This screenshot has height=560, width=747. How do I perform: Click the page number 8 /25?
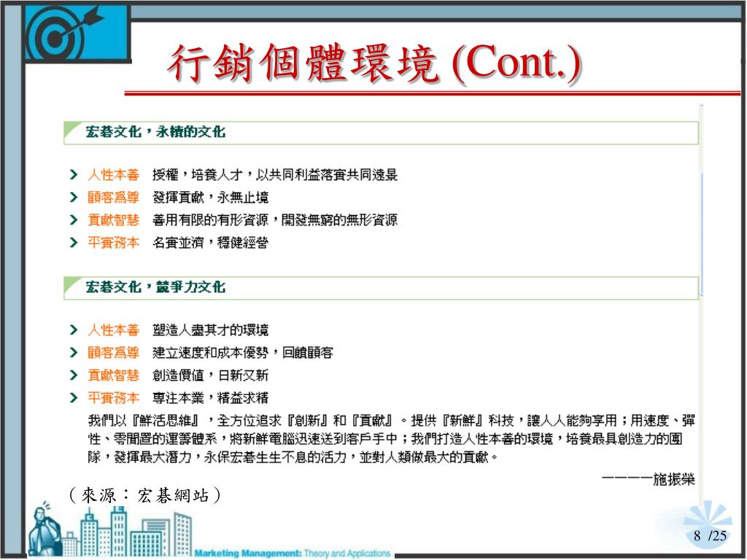(710, 536)
